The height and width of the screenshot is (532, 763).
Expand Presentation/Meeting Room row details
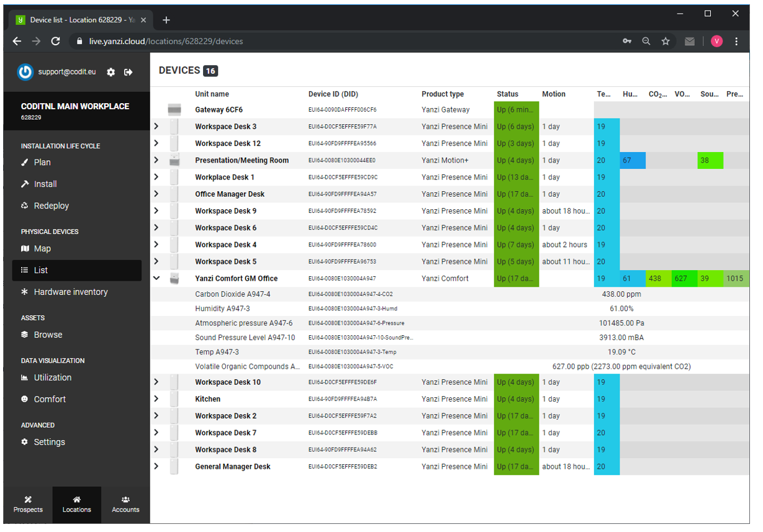(x=156, y=160)
